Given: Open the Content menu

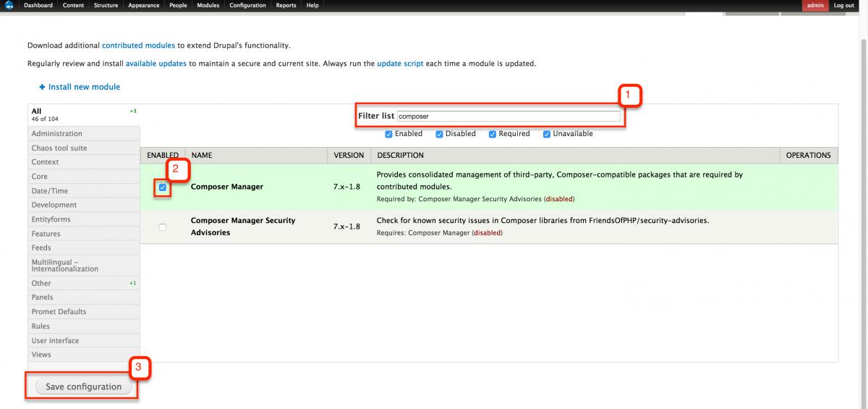Looking at the screenshot, I should click(x=73, y=5).
